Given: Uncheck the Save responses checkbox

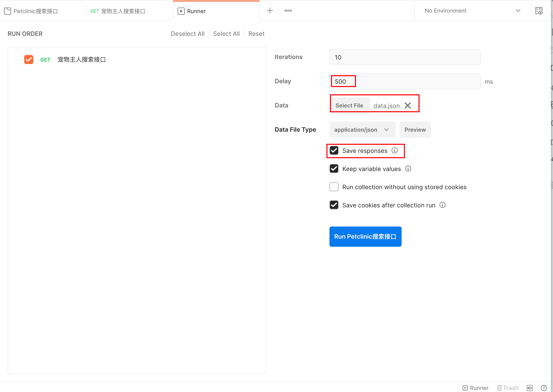Looking at the screenshot, I should point(334,151).
